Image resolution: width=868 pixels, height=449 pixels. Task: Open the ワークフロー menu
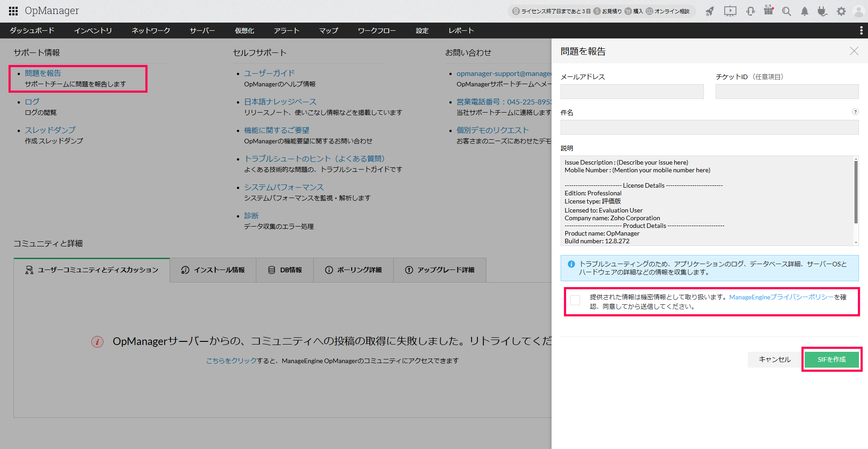[377, 30]
